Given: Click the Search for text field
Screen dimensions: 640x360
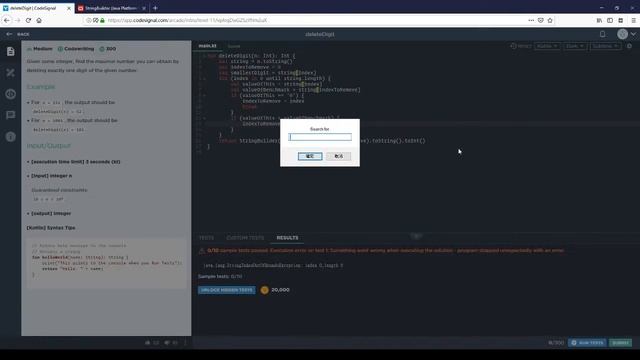Looking at the screenshot, I should 320,137.
